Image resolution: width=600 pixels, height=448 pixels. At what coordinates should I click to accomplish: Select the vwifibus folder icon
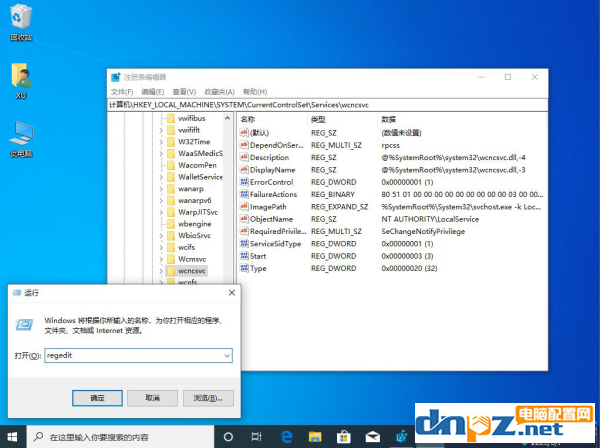[171, 118]
